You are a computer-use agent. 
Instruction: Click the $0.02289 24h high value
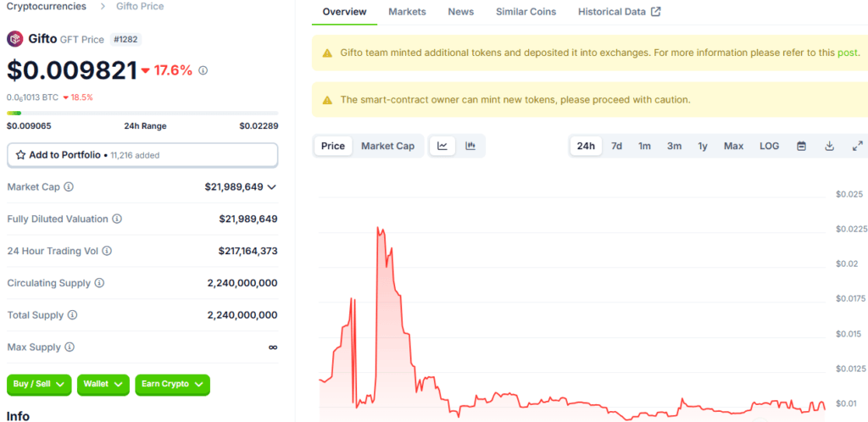pos(259,126)
